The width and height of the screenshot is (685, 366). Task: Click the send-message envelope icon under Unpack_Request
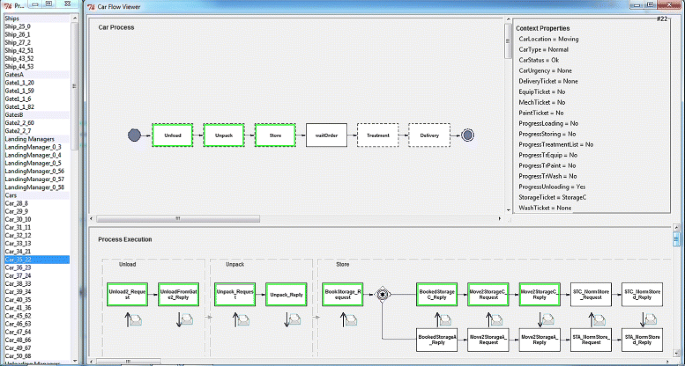[243, 320]
